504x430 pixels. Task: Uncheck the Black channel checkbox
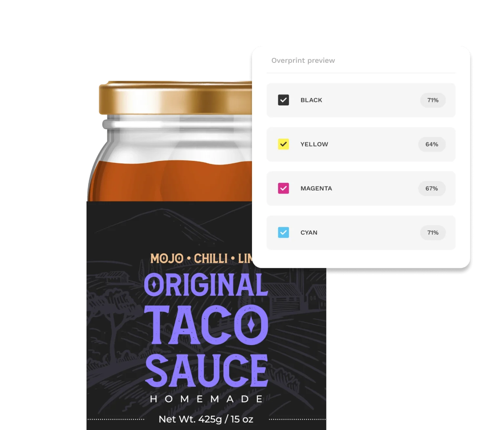tap(283, 100)
